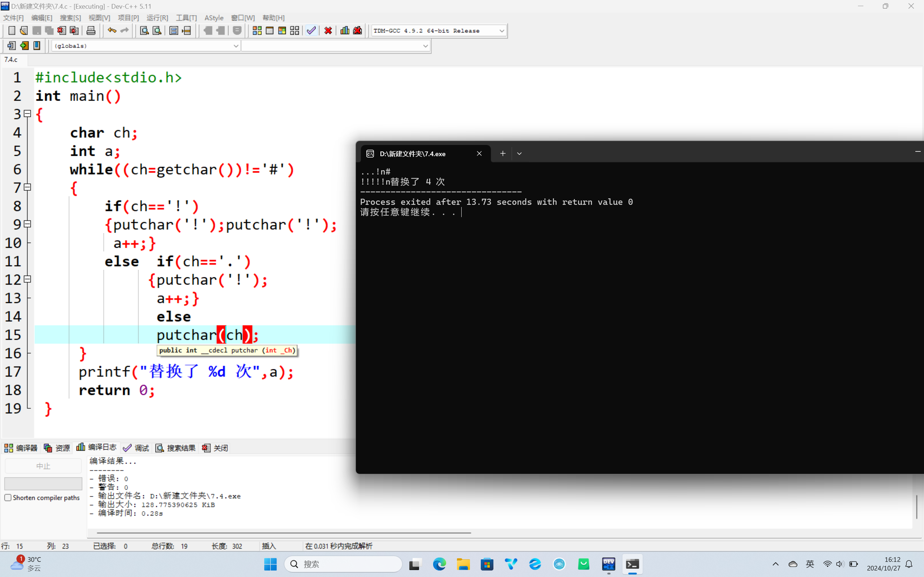Click the Windows taskbar search box
924x577 pixels.
pyautogui.click(x=344, y=564)
